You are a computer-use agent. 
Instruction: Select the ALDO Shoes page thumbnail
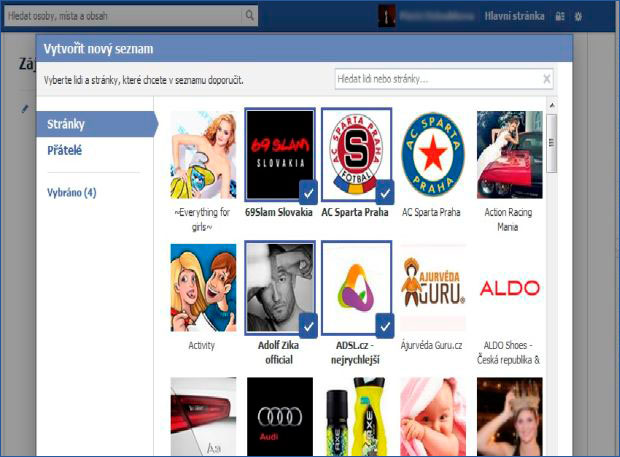(x=510, y=287)
